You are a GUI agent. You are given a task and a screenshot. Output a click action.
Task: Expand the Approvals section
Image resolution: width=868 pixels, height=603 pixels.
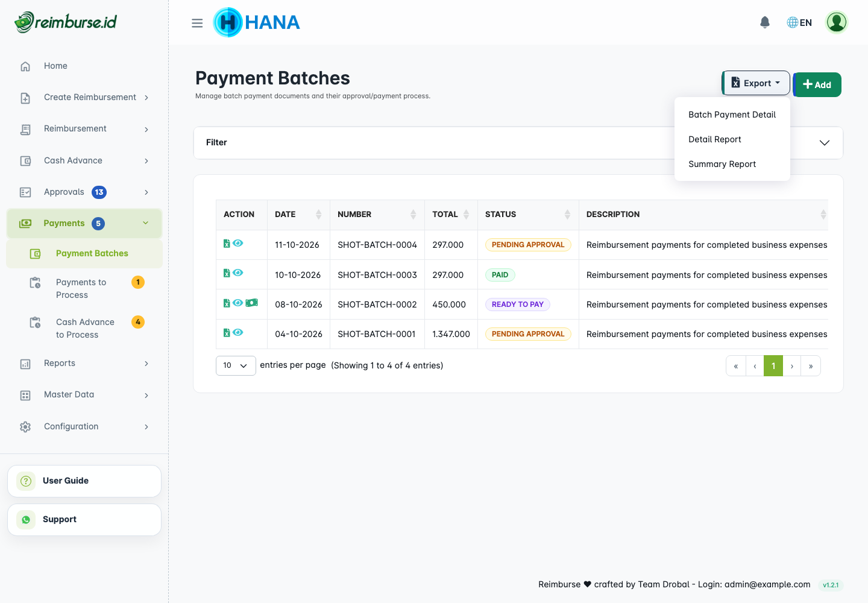[x=84, y=192]
